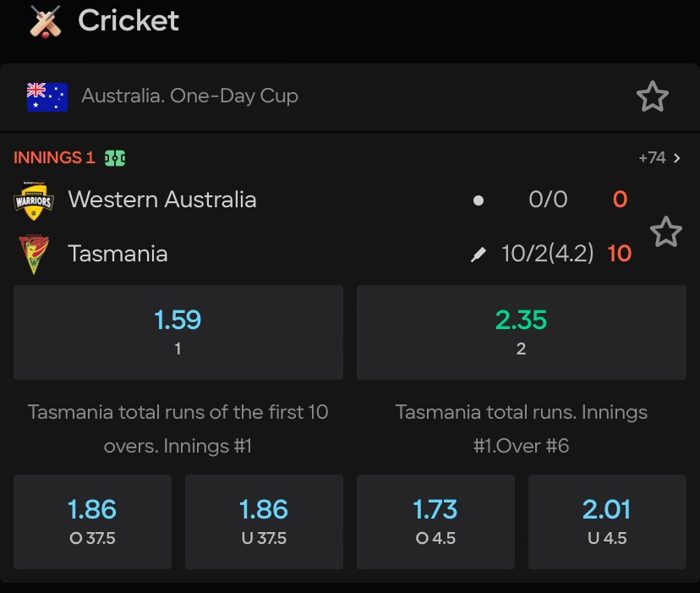Click the bat icon marking Tasmania as batting
This screenshot has height=593, width=700.
click(479, 252)
